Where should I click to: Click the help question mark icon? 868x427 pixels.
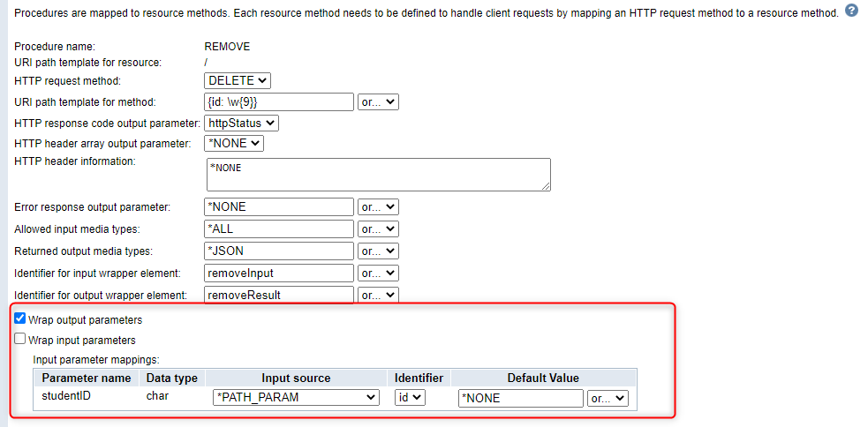[x=851, y=11]
